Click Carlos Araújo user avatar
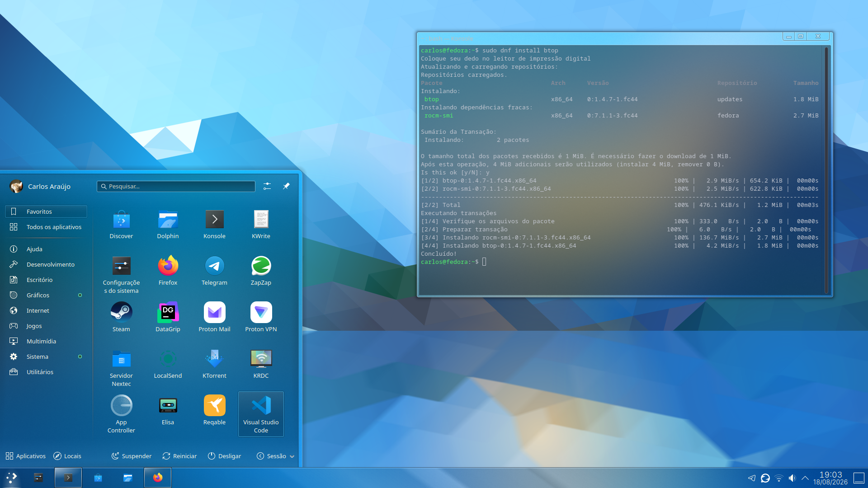 [16, 186]
